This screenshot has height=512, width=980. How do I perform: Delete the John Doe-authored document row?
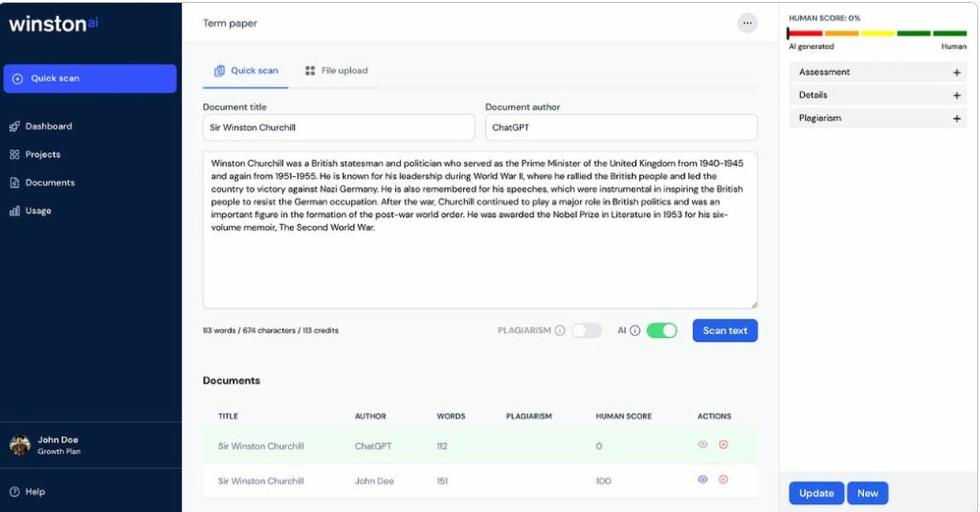[724, 479]
